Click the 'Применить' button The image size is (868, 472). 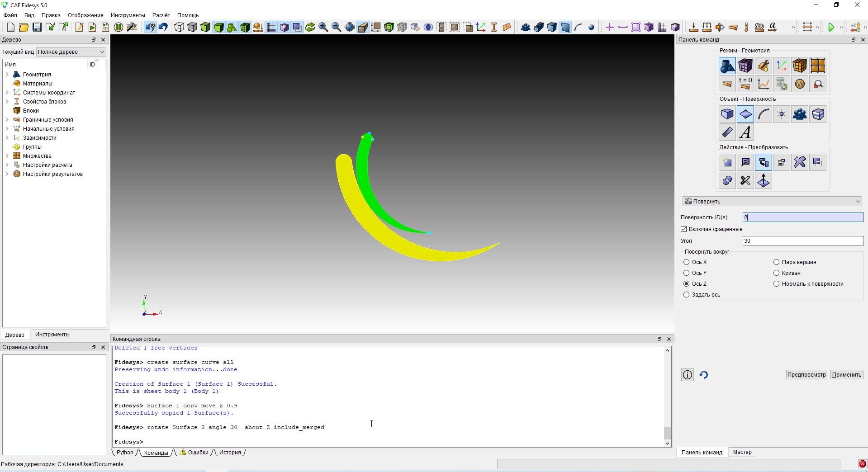coord(847,375)
